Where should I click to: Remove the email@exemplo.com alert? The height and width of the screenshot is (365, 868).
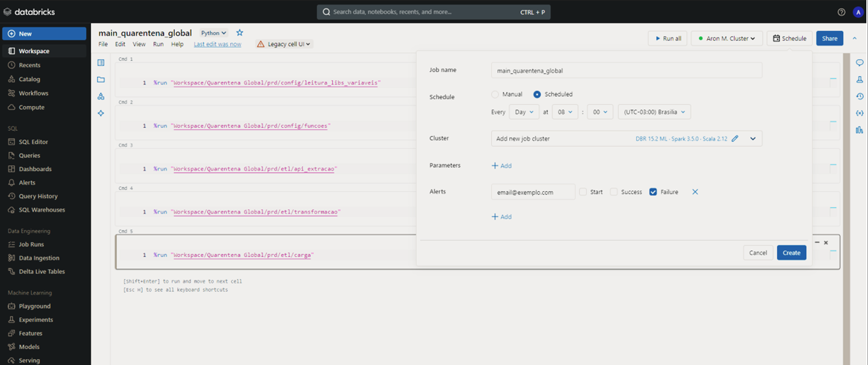[x=695, y=192]
